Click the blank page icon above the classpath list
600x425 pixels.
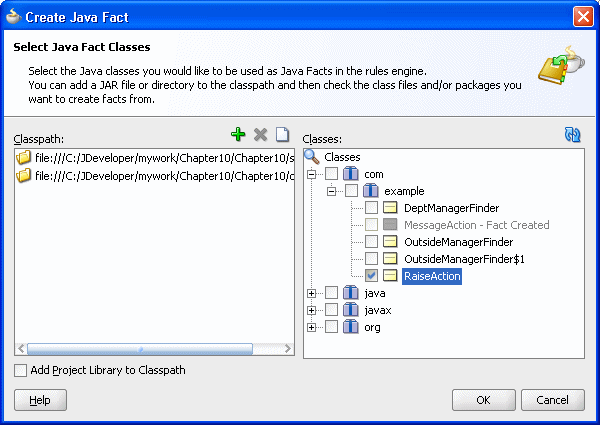pyautogui.click(x=282, y=135)
